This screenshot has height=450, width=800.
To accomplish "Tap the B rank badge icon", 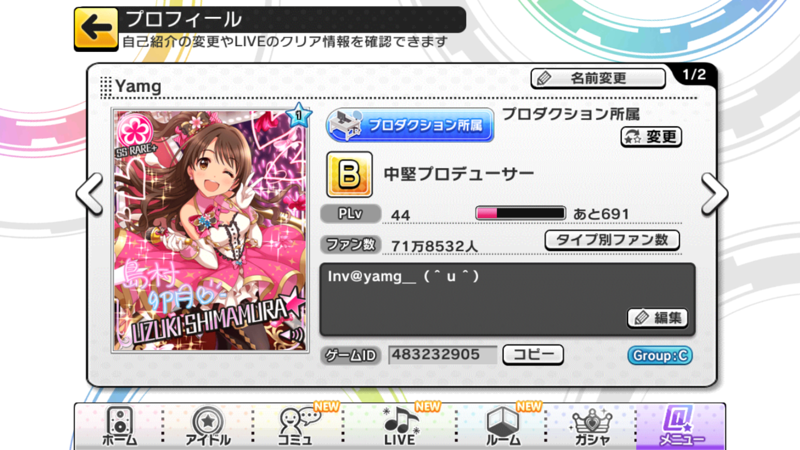I will 349,174.
